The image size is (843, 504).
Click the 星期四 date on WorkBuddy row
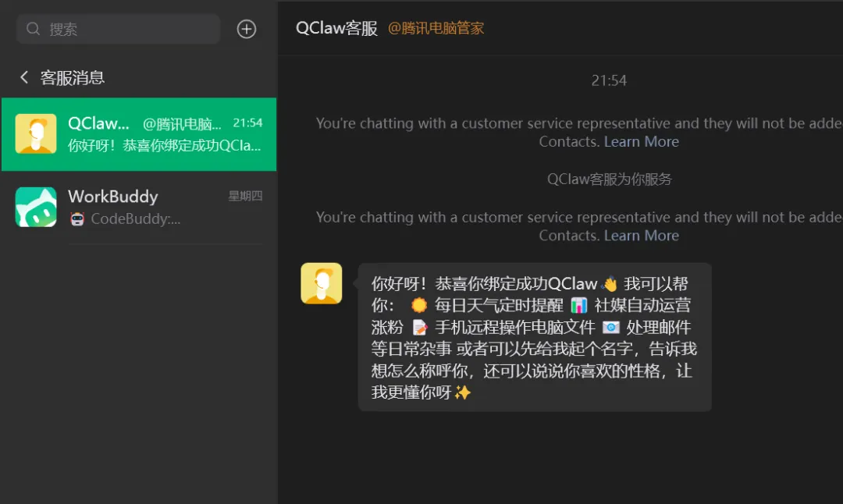coord(246,196)
